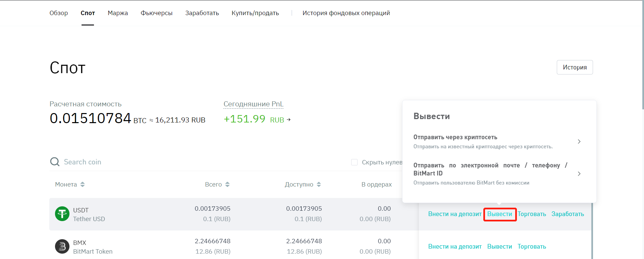Screen dimensions: 644x259
Task: Click the +151.99 RUB PnL value
Action: 254,119
